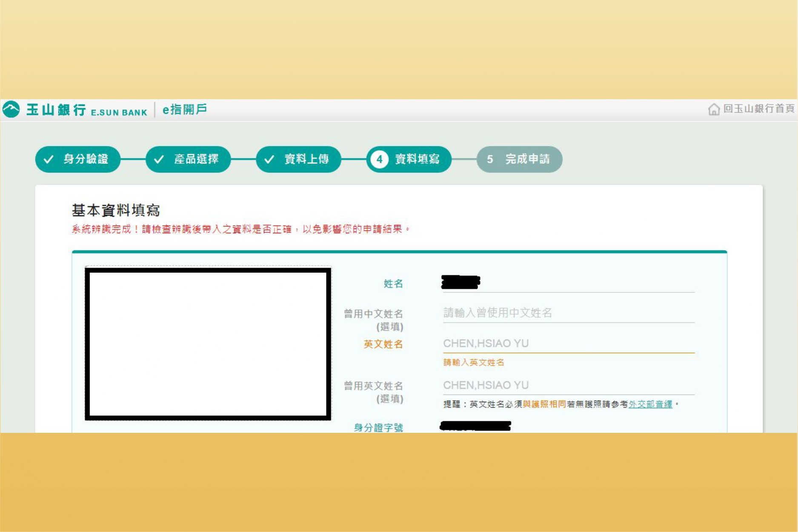Click the 曾用英文姓名 input field
Image resolution: width=798 pixels, height=532 pixels.
pyautogui.click(x=569, y=385)
